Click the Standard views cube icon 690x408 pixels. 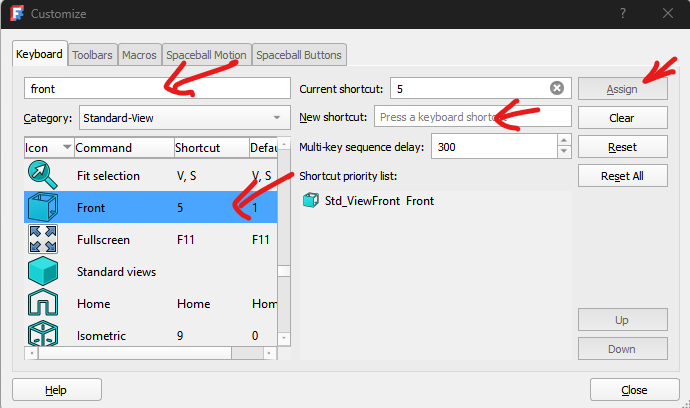[x=43, y=272]
